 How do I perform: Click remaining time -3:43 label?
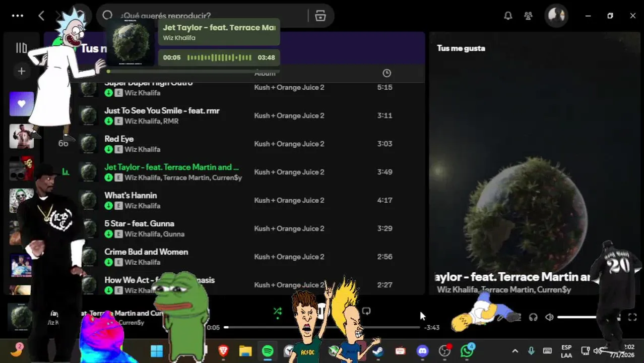(x=432, y=327)
